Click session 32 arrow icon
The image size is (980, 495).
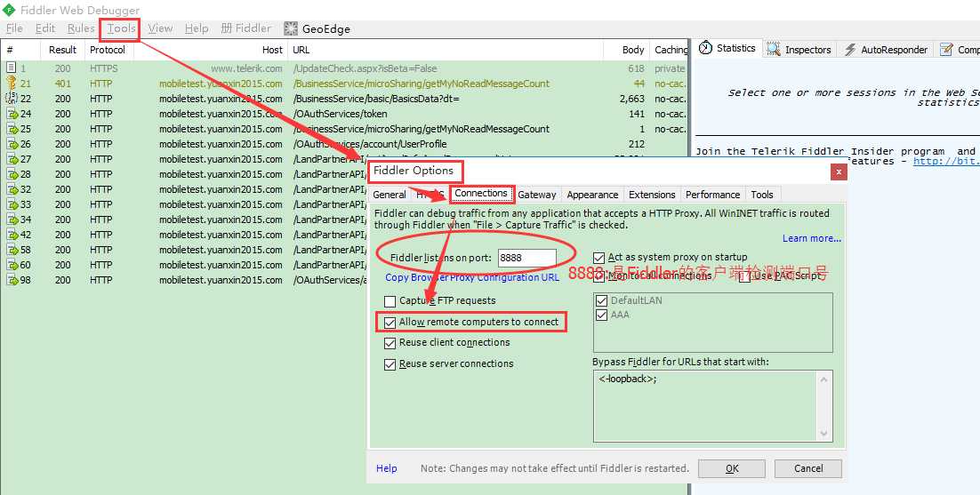(x=12, y=189)
